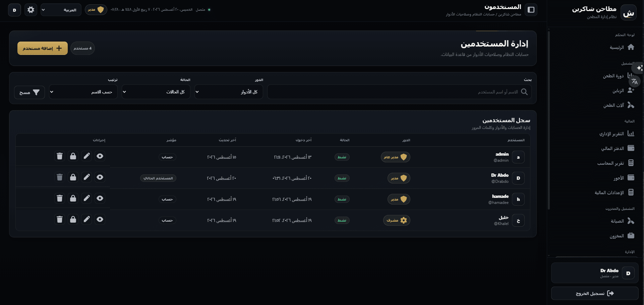This screenshot has height=305, width=644.
Task: Click the Dr Abdo profile card in the sidebar
Action: coord(595,273)
